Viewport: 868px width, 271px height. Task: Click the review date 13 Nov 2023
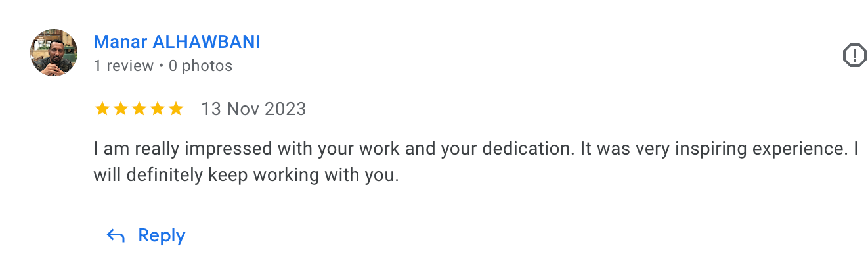253,109
